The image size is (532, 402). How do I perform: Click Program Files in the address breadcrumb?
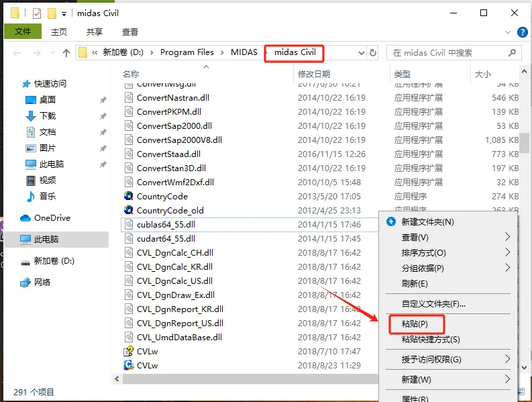(187, 52)
